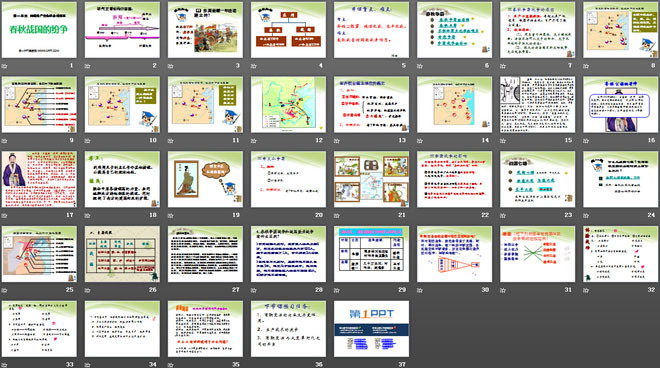Select slide 2 with pink timeline arrow
This screenshot has height=368, width=660.
(x=122, y=30)
